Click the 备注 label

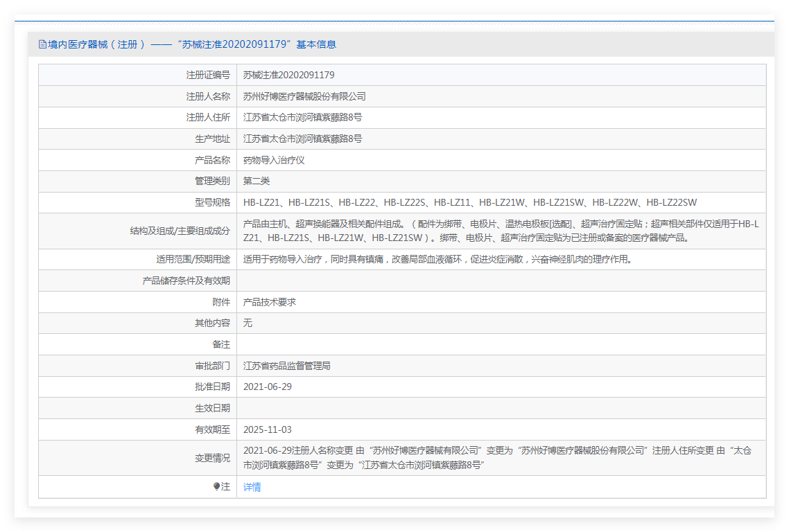(221, 344)
